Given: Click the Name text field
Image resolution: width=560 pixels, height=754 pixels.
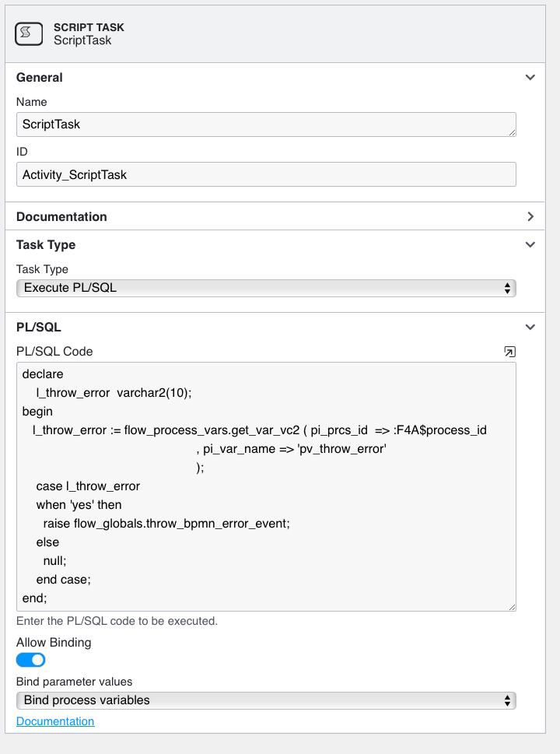Looking at the screenshot, I should pos(266,124).
